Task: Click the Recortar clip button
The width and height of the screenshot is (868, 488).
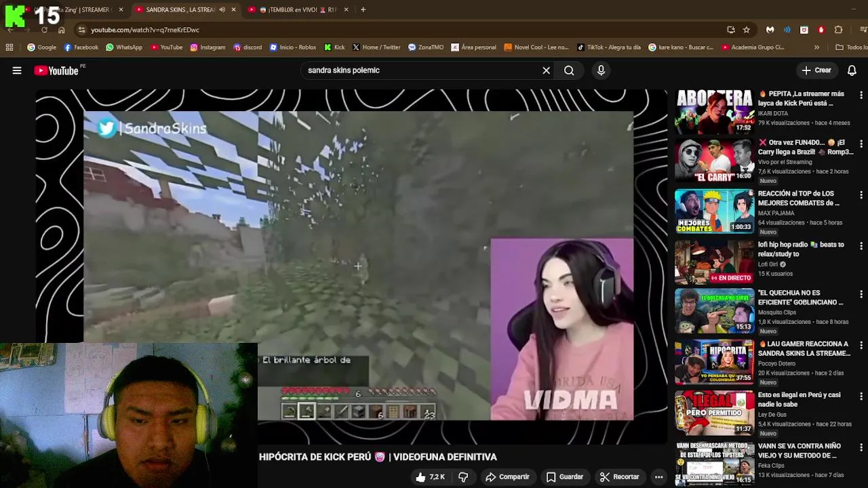Action: point(619,477)
